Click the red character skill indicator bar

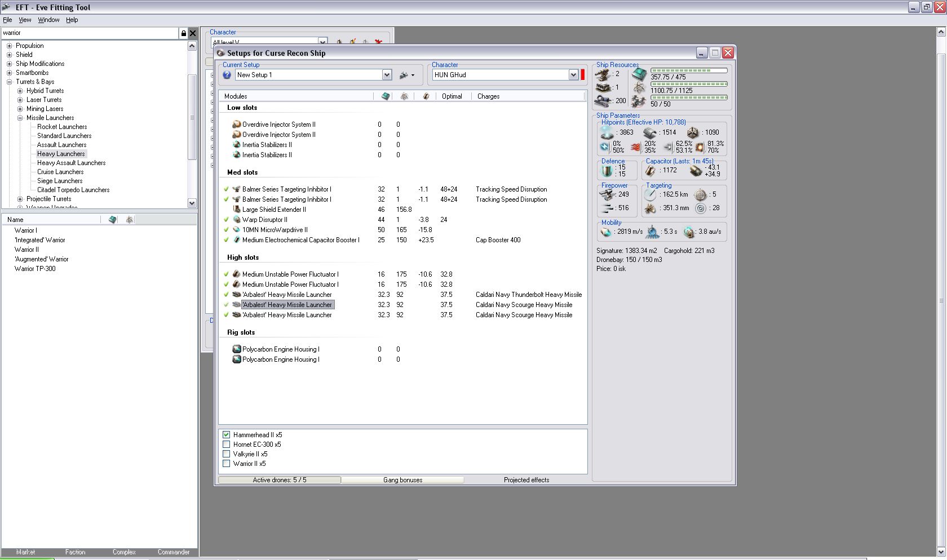583,75
